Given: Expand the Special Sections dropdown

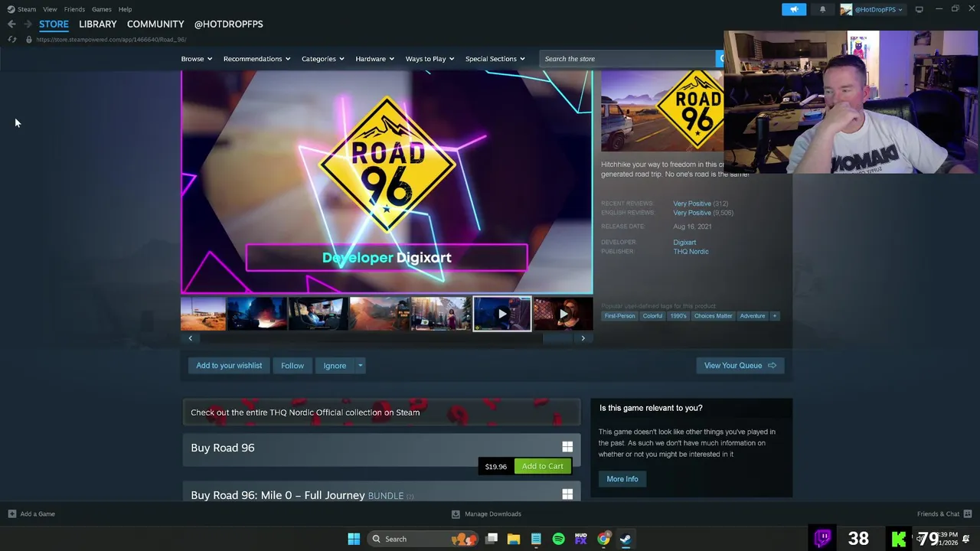Looking at the screenshot, I should (x=495, y=59).
